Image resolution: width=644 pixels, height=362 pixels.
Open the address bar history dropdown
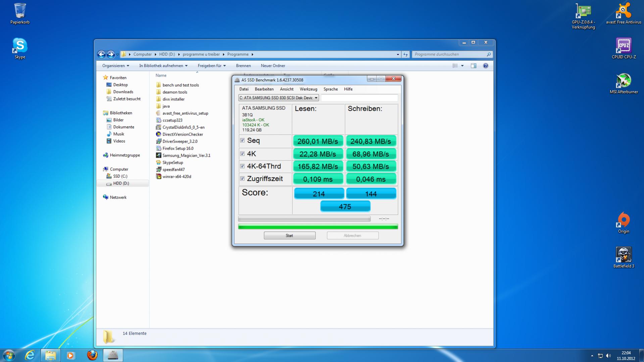coord(398,54)
